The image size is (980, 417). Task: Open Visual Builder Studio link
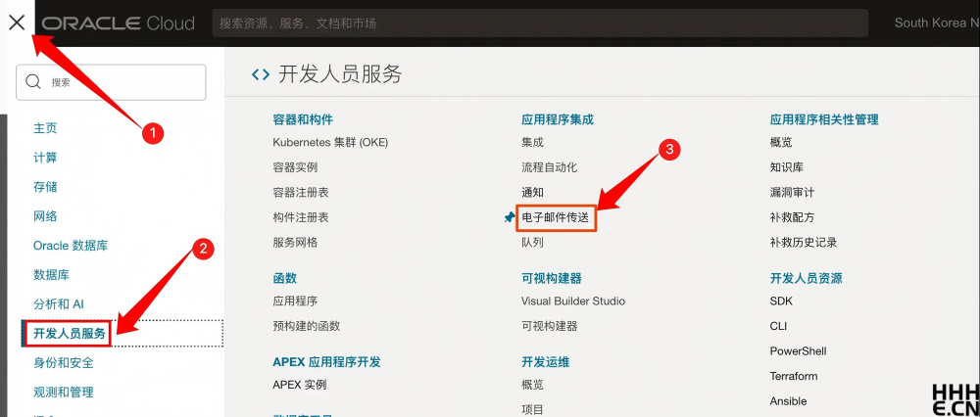pyautogui.click(x=573, y=301)
